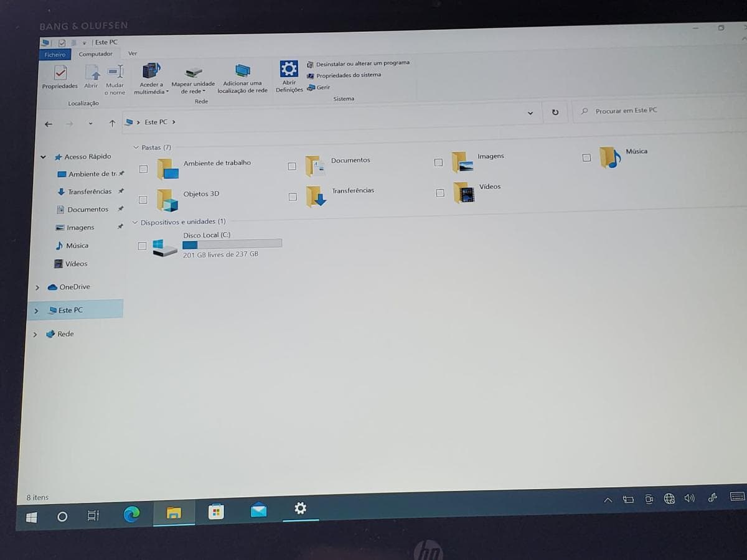Collapse the Pastas (7) group

point(136,147)
